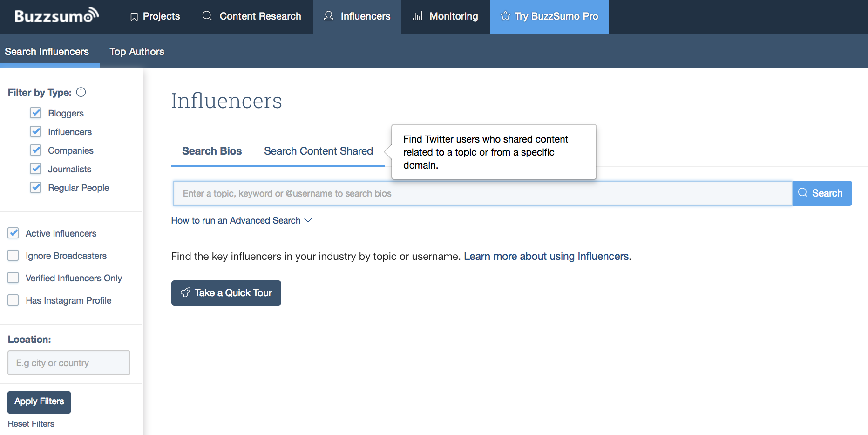Uncheck the Journalists checkbox
Screen dimensions: 868x435
click(35, 169)
